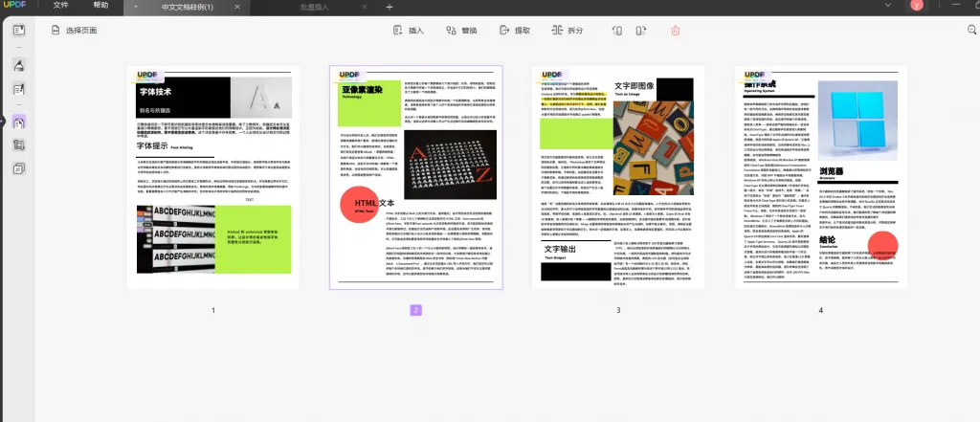
Task: Open the 帮助 menu
Action: [100, 6]
